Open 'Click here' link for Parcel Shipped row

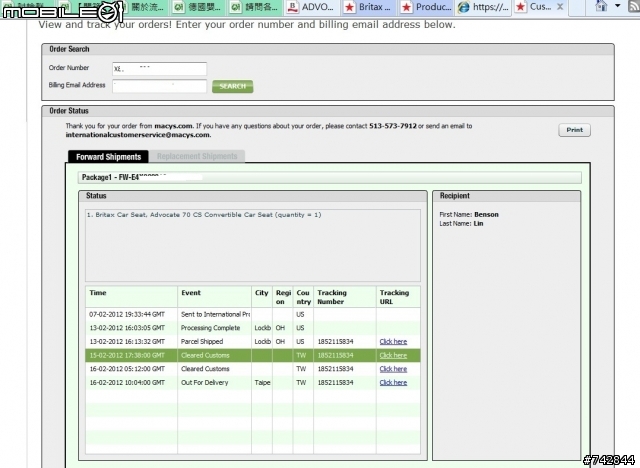coord(393,342)
